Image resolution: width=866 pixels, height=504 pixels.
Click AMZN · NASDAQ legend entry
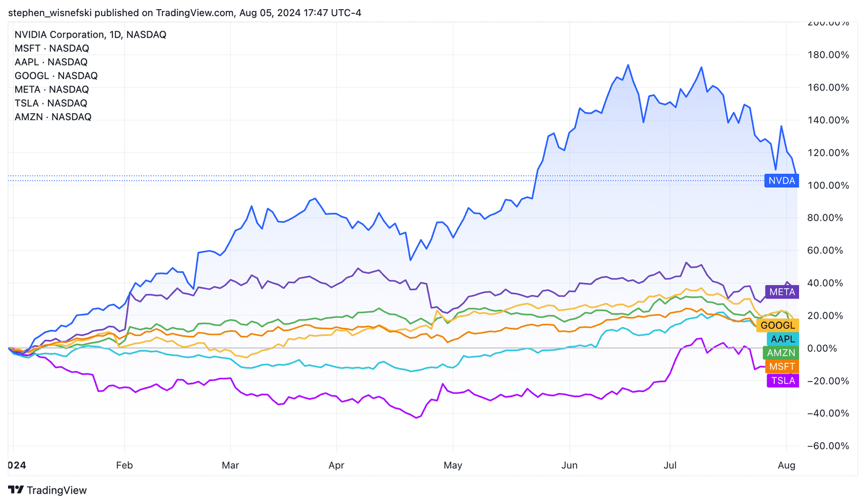click(x=53, y=117)
